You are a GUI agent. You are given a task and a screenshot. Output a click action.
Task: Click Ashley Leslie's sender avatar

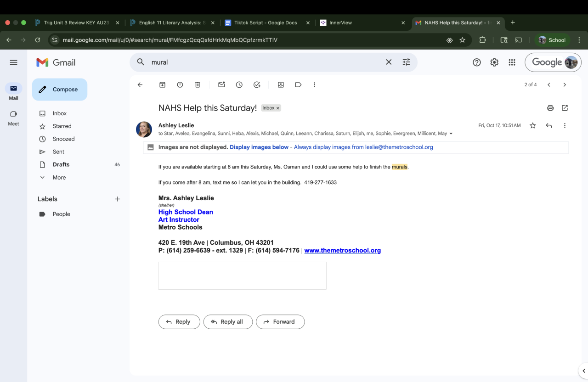click(144, 129)
